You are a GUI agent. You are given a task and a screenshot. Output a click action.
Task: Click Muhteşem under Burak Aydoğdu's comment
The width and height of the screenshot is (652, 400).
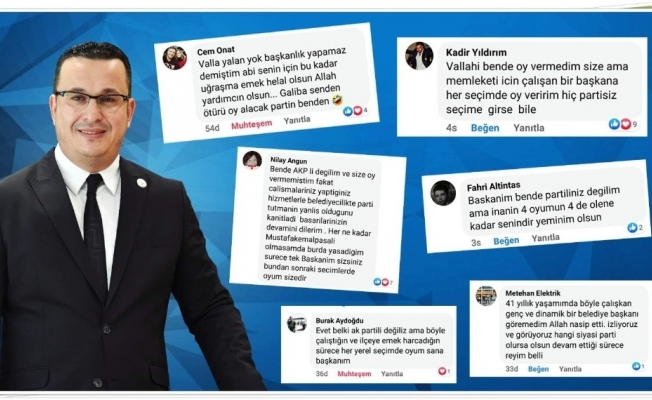click(x=354, y=374)
